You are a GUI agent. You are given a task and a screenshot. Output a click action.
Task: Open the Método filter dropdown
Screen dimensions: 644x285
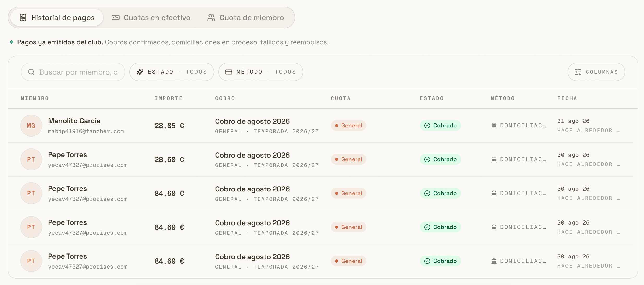[261, 72]
